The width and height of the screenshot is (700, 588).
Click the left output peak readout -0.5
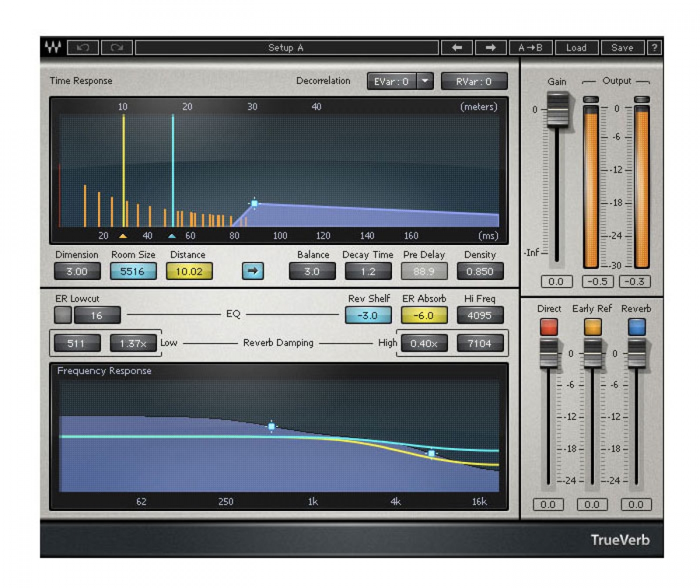[597, 282]
